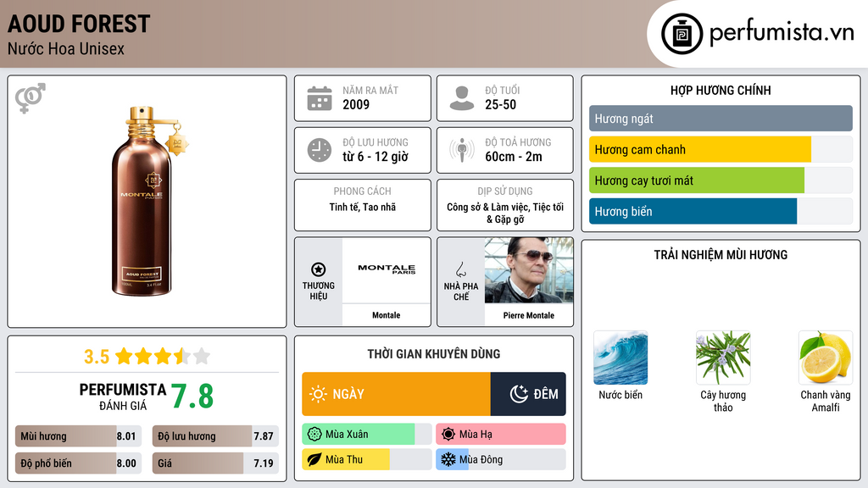Click the sun icon for Mùa Hạ
Screen dimensions: 868x488
coord(448,435)
